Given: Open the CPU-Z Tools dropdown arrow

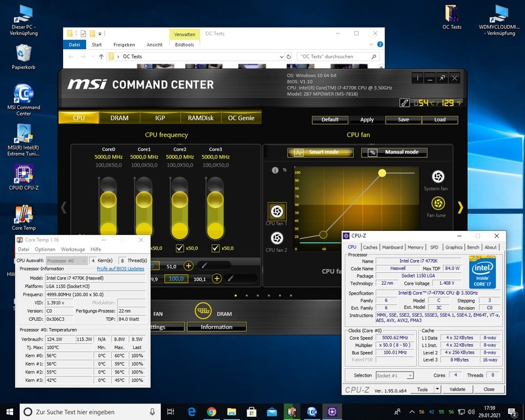Looking at the screenshot, I should coord(437,389).
